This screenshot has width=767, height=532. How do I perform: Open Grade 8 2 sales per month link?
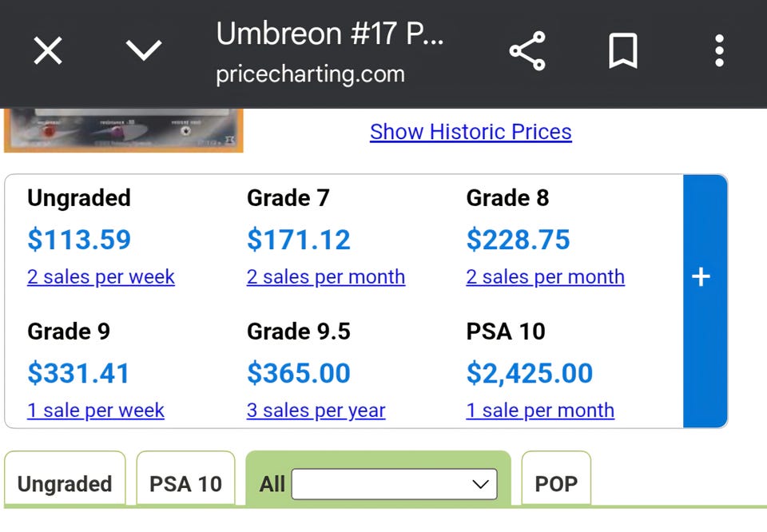click(546, 277)
